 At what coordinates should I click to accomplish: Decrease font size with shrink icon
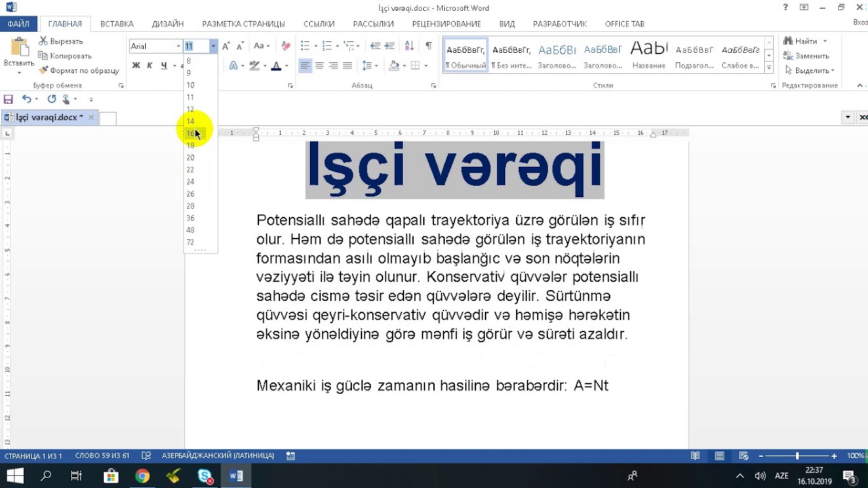(240, 46)
